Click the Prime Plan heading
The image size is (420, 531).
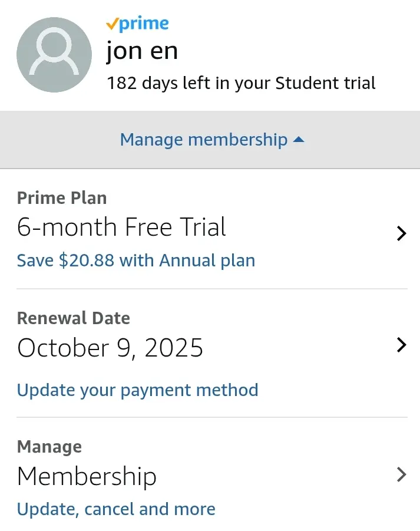coord(62,198)
